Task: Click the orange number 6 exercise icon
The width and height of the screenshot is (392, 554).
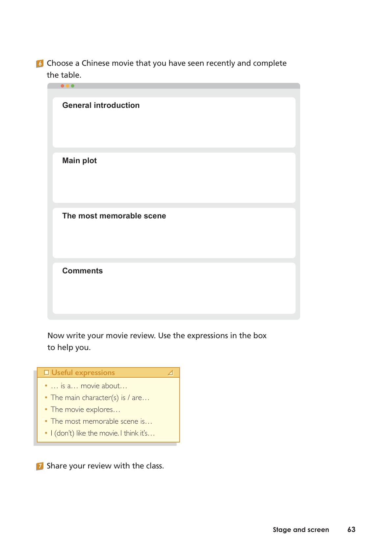Action: [x=40, y=63]
